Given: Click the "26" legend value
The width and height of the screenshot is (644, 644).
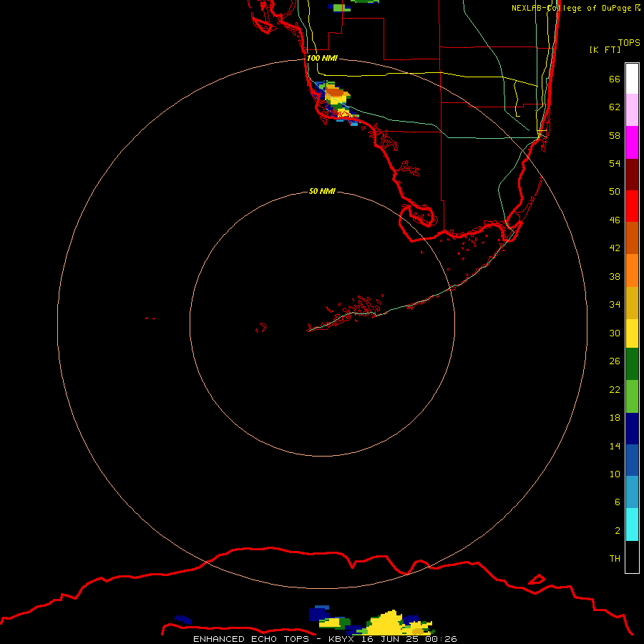Looking at the screenshot, I should click(615, 361).
